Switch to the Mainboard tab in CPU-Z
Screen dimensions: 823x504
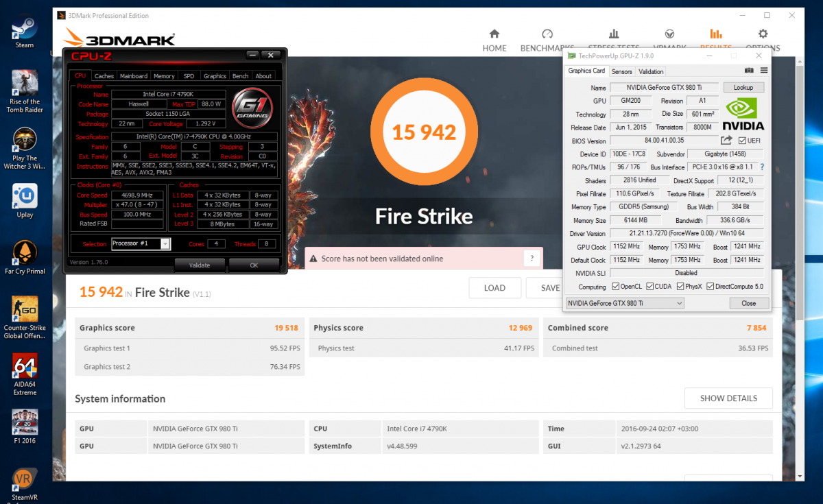click(134, 76)
